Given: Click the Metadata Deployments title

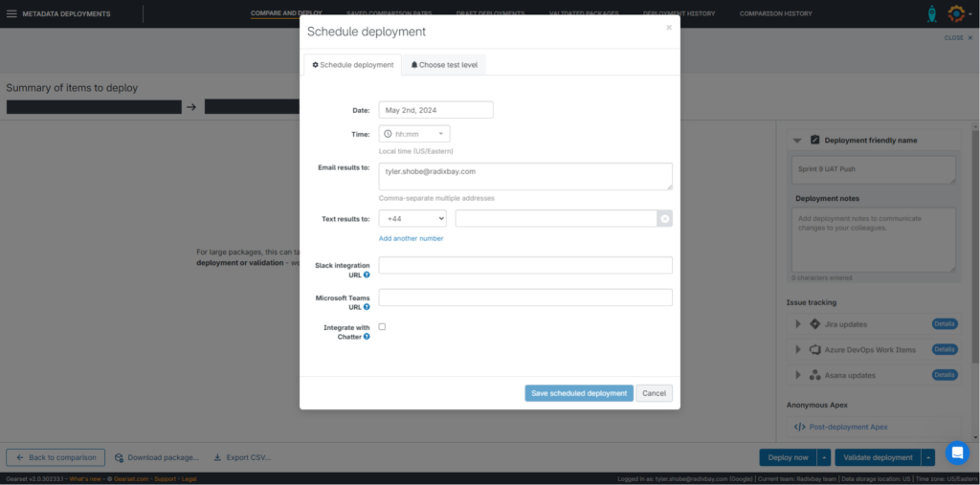Looking at the screenshot, I should (66, 13).
